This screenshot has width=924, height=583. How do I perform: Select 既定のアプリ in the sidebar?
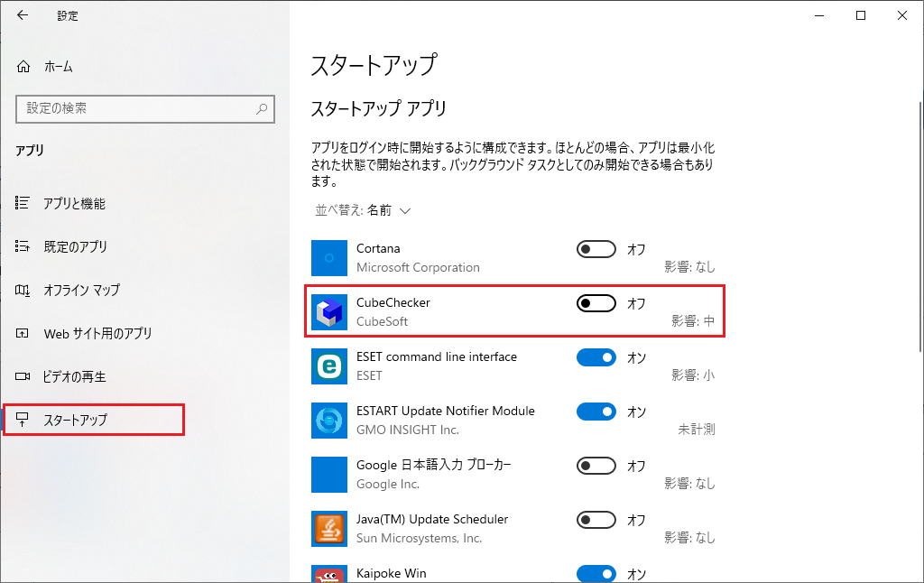[x=75, y=247]
